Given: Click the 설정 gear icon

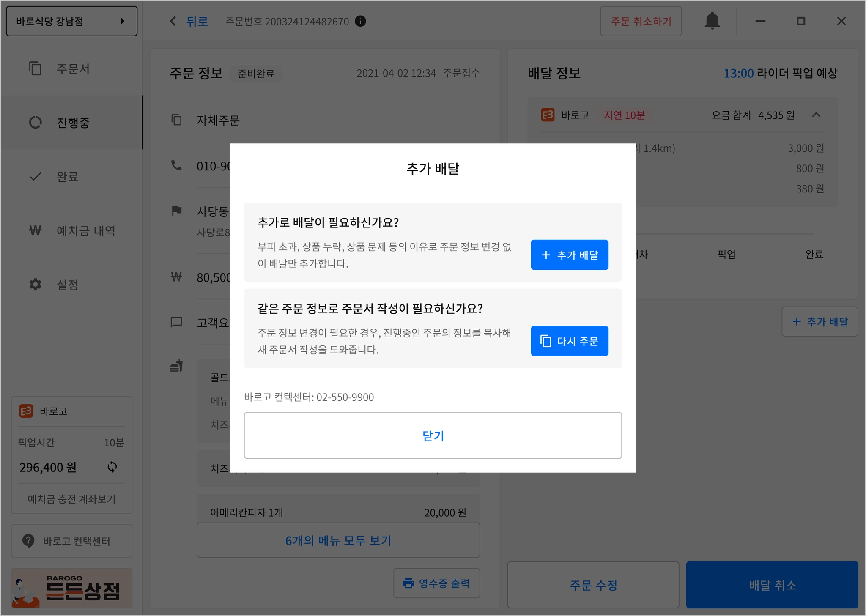Looking at the screenshot, I should click(36, 285).
